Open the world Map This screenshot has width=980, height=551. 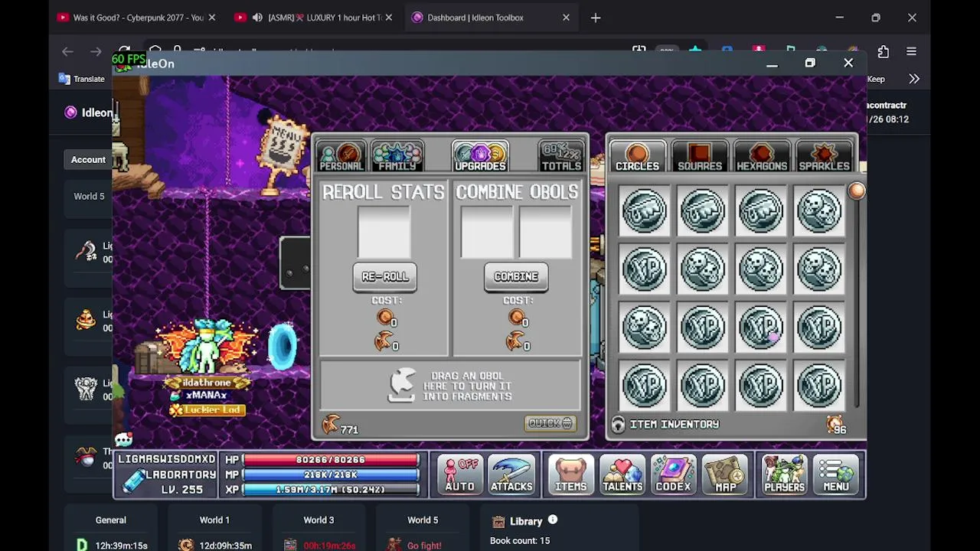click(725, 474)
